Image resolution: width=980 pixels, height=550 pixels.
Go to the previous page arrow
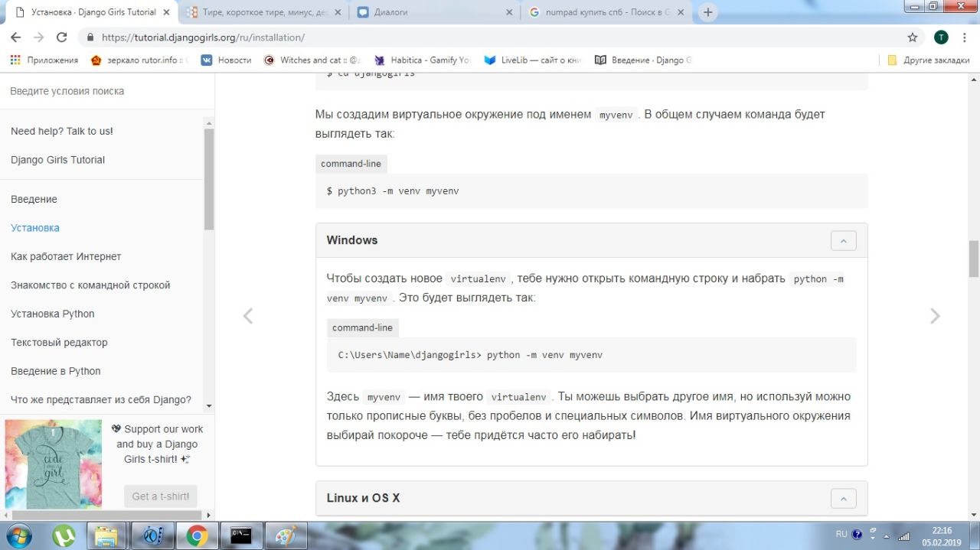[x=247, y=316]
